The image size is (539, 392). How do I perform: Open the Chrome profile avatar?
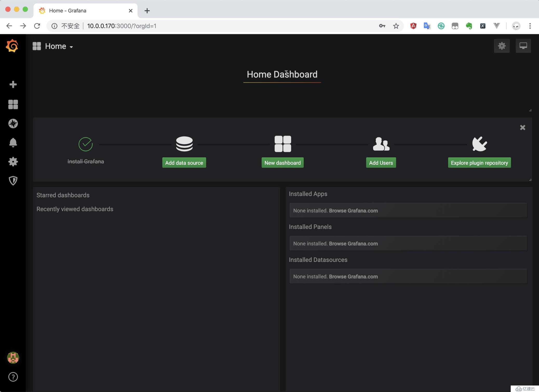coord(516,26)
